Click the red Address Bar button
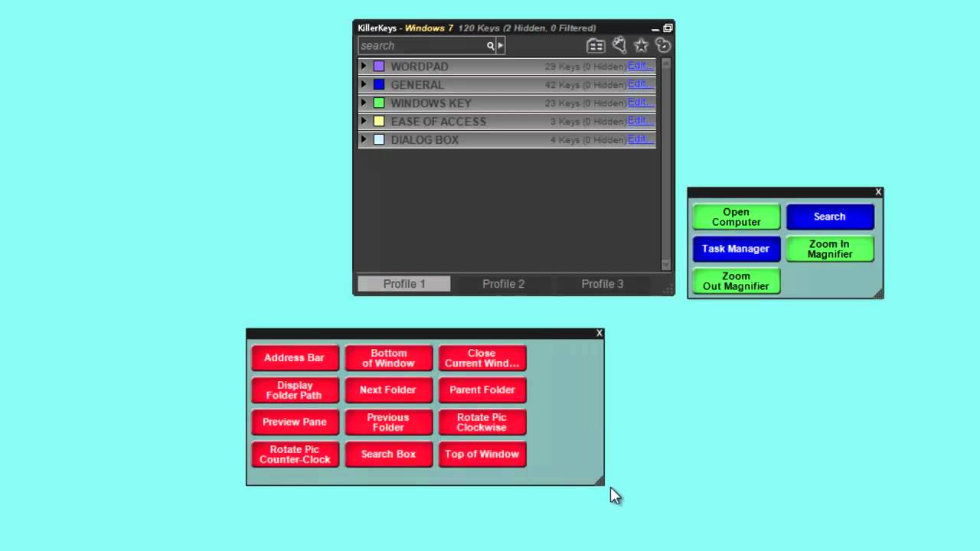 tap(295, 358)
